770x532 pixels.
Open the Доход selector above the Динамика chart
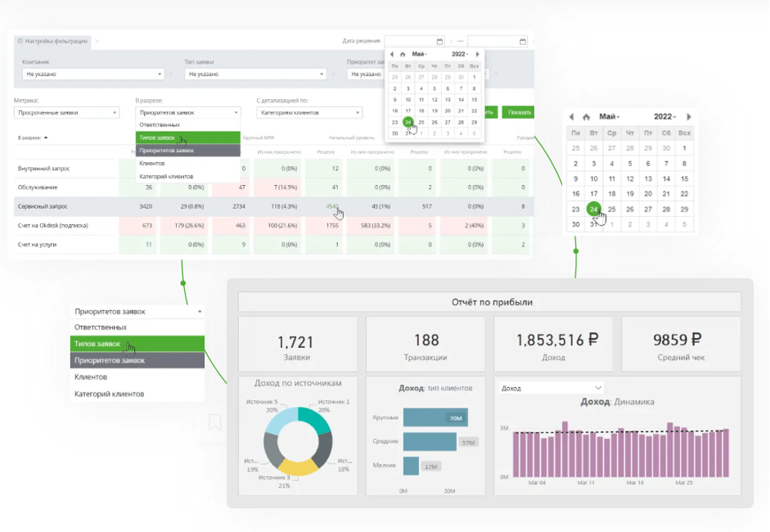tap(551, 388)
